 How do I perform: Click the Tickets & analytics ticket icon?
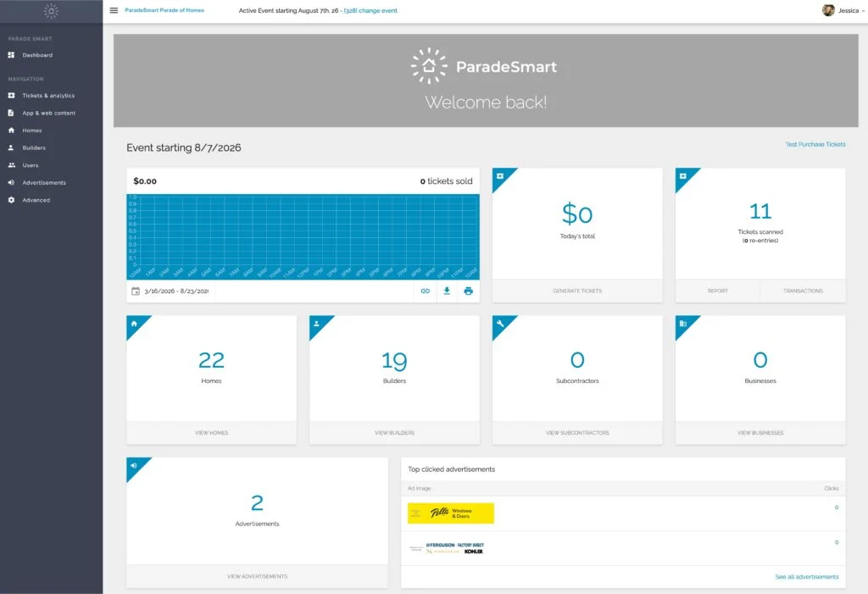coord(11,95)
